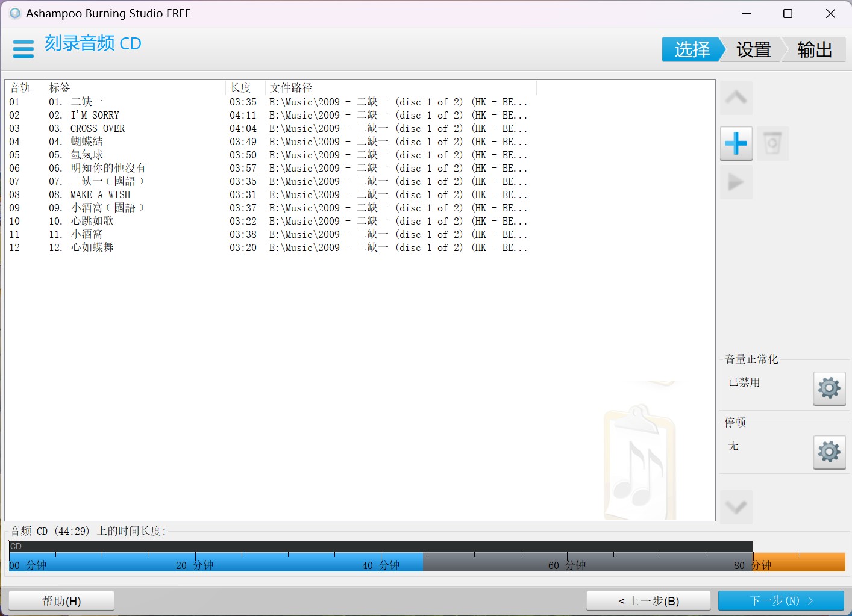
Task: Click the 04:11 length of track 02
Action: [243, 116]
